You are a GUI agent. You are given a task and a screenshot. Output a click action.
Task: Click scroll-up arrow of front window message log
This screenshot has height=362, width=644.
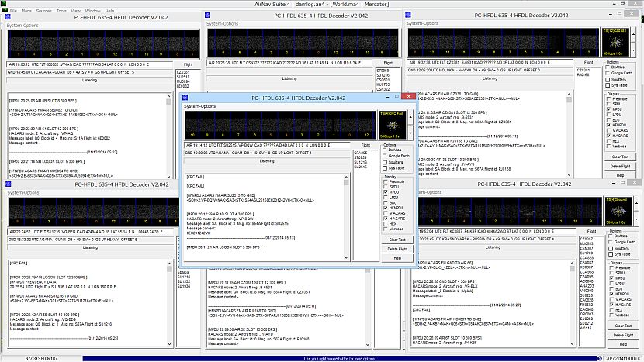[x=346, y=178]
